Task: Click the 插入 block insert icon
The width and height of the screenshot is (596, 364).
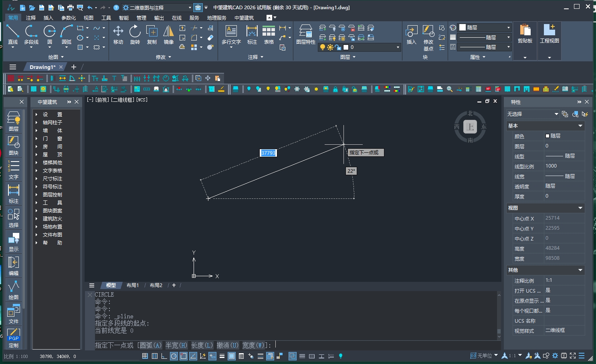Action: (x=412, y=34)
